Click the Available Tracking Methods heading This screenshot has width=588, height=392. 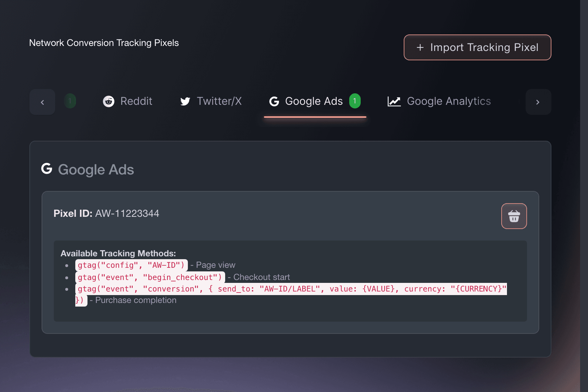[118, 253]
